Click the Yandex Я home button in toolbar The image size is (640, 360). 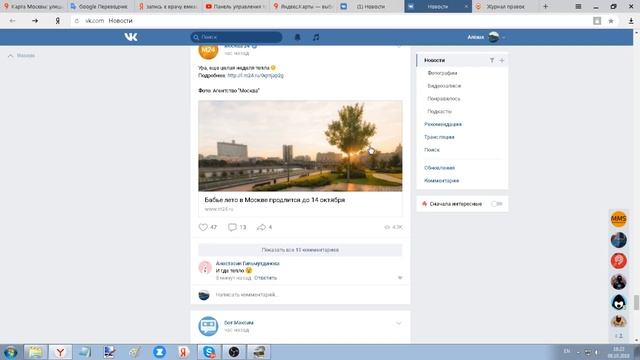pos(58,20)
